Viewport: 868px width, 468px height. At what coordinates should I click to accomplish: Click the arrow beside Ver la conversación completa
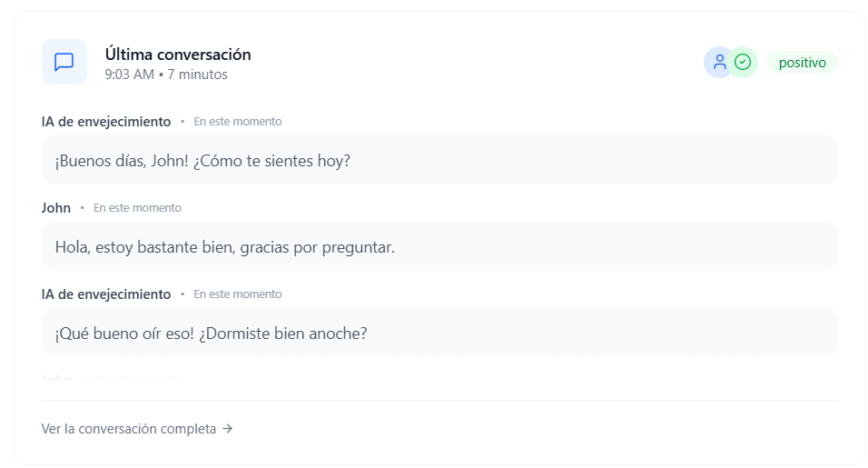coord(228,429)
